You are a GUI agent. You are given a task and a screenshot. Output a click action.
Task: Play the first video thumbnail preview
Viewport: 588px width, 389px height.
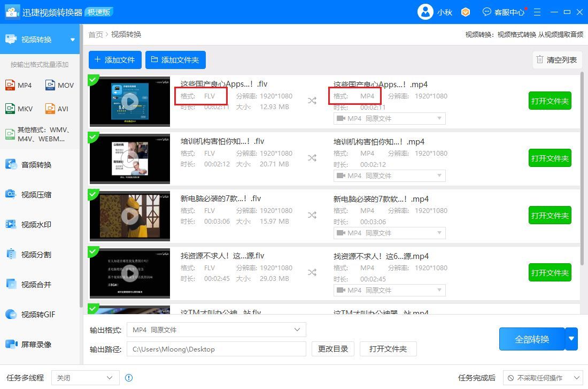click(130, 101)
